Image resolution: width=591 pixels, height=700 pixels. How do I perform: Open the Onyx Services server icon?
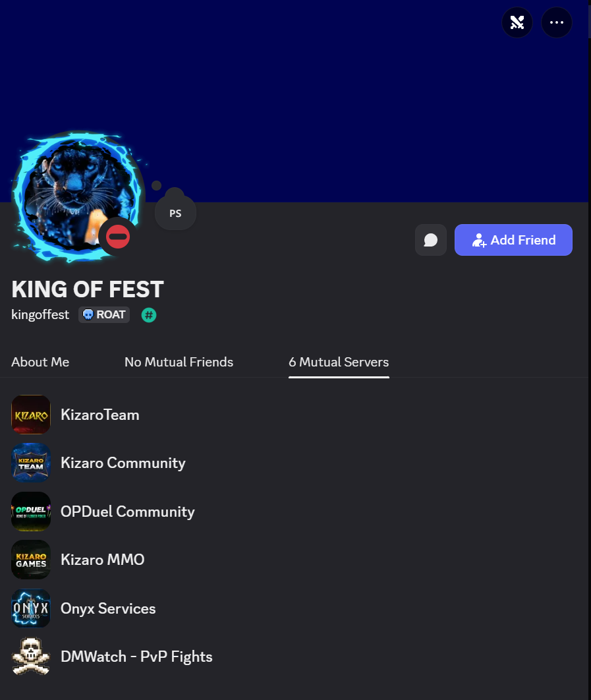[31, 608]
